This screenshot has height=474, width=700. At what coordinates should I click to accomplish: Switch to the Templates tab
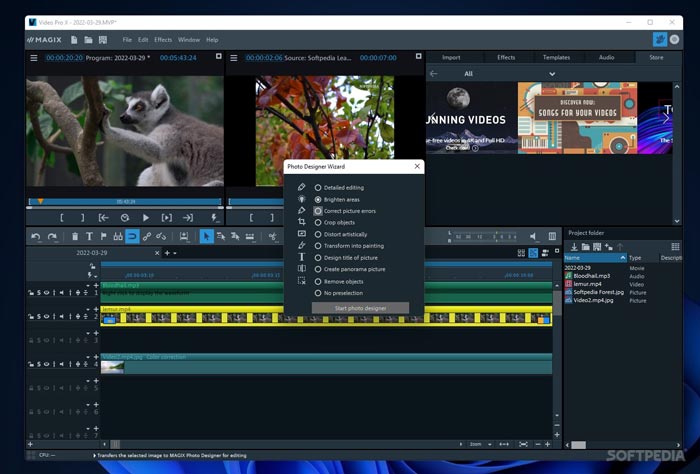(x=556, y=58)
